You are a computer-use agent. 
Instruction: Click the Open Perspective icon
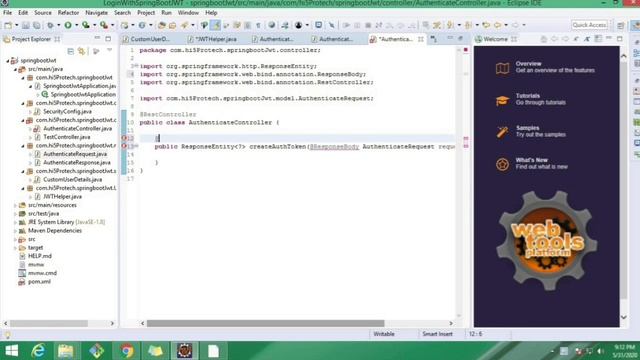point(620,25)
